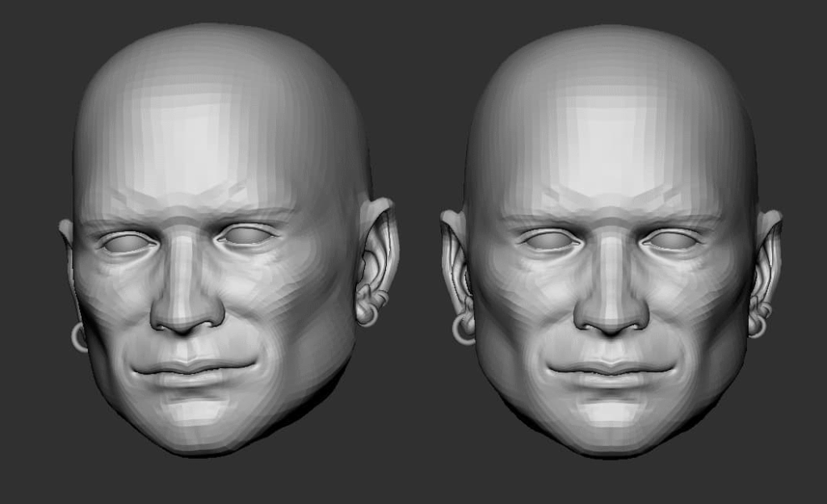827x504 pixels.
Task: Click the right head's rightmost eye
Action: (x=672, y=240)
